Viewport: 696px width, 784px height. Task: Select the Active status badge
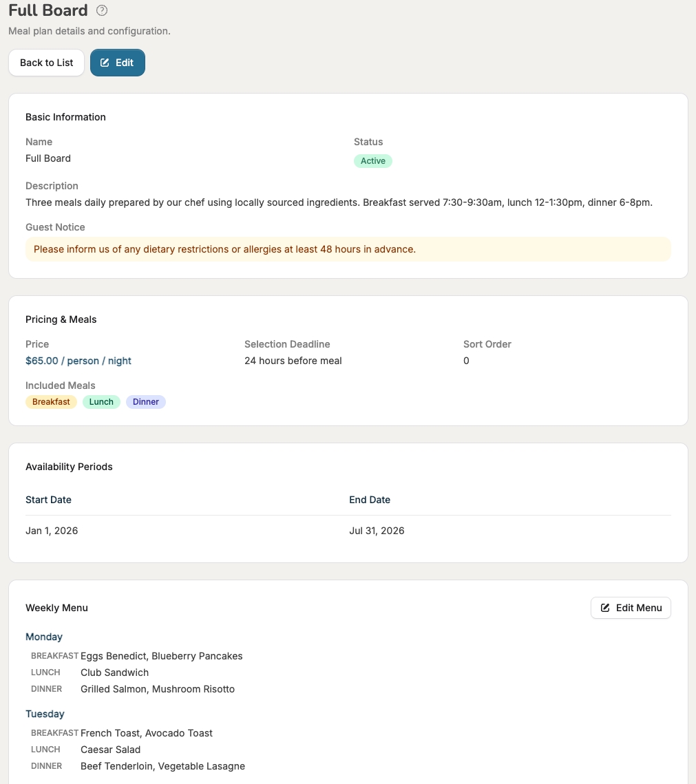coord(372,160)
